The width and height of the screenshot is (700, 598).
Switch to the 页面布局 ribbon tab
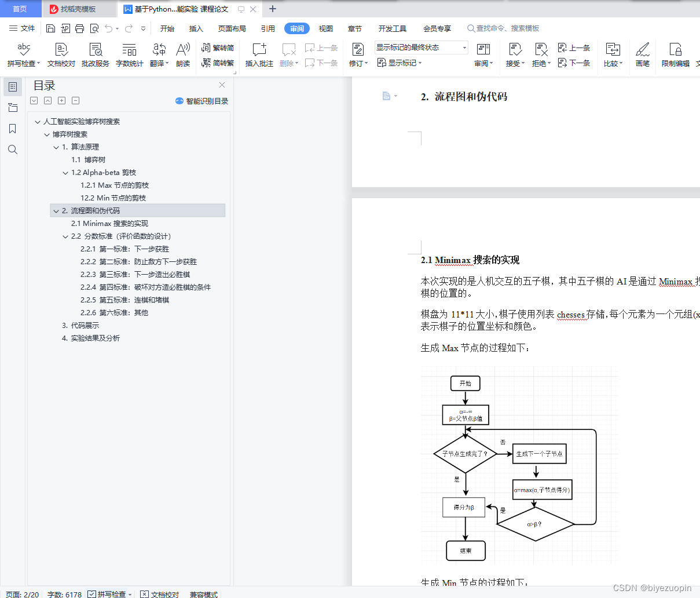pos(232,28)
